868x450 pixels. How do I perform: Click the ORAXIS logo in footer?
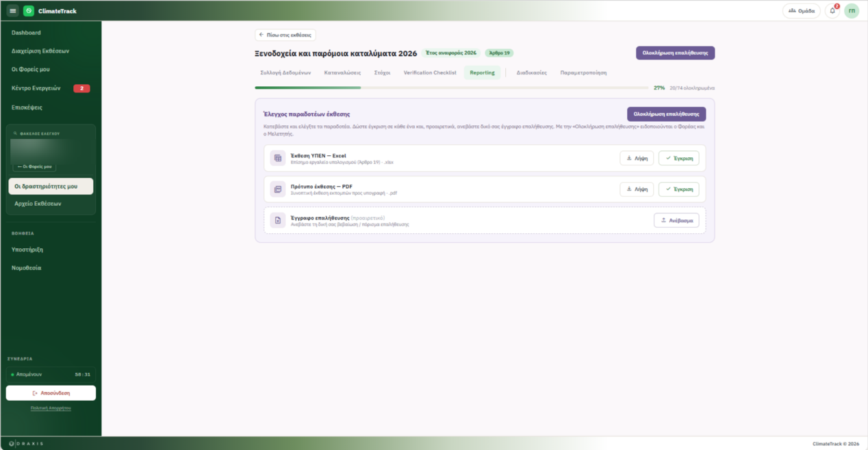(x=27, y=444)
